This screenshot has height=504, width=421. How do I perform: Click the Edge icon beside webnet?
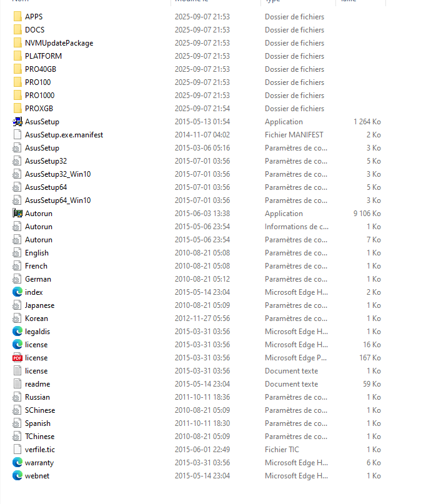click(x=17, y=476)
